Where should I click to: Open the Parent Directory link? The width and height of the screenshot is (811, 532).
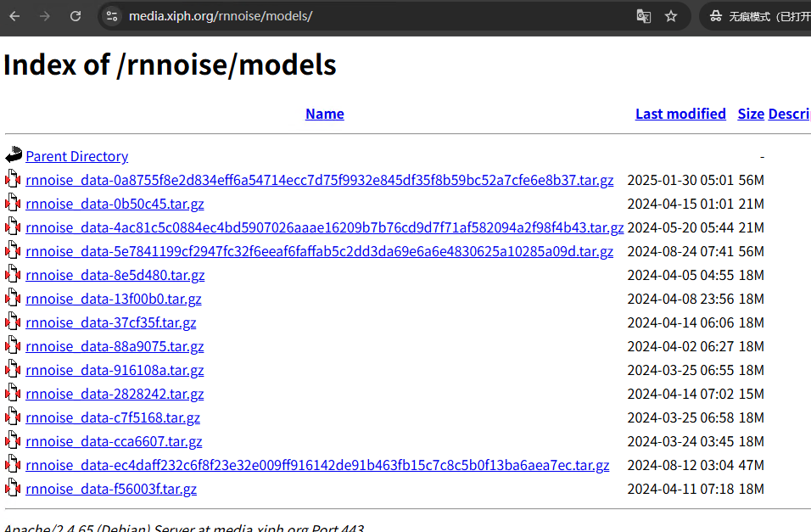pyautogui.click(x=77, y=156)
